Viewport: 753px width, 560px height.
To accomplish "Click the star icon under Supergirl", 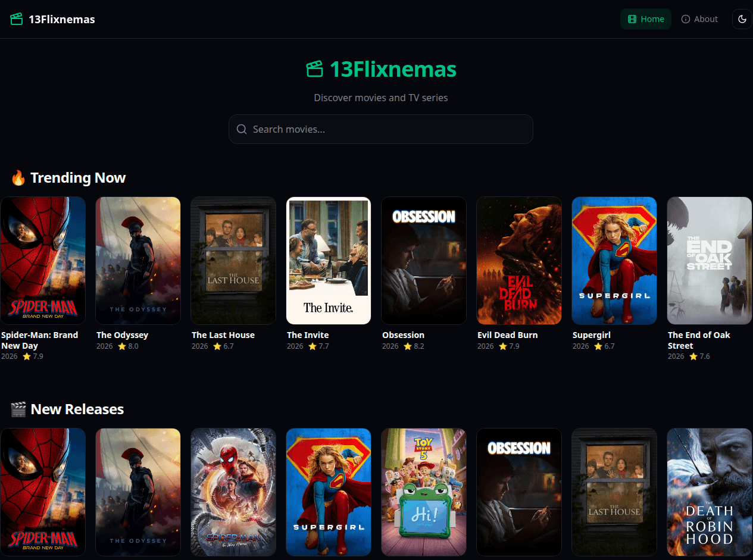I will 598,346.
